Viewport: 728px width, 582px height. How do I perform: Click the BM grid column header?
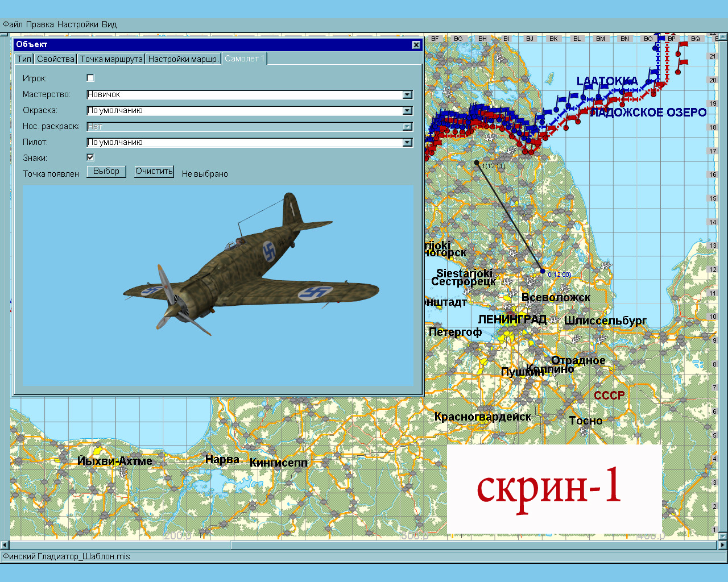[x=601, y=39]
